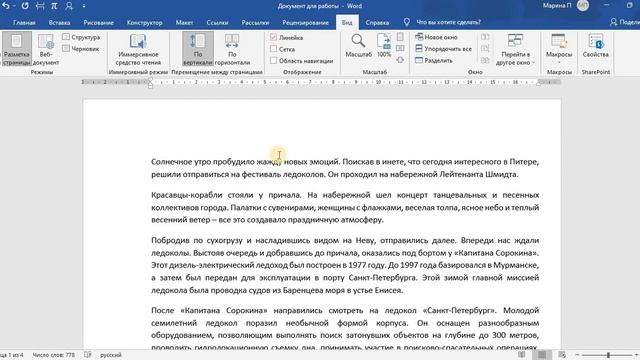Click the word Солнечное in the document
The image size is (640, 360).
[171, 162]
